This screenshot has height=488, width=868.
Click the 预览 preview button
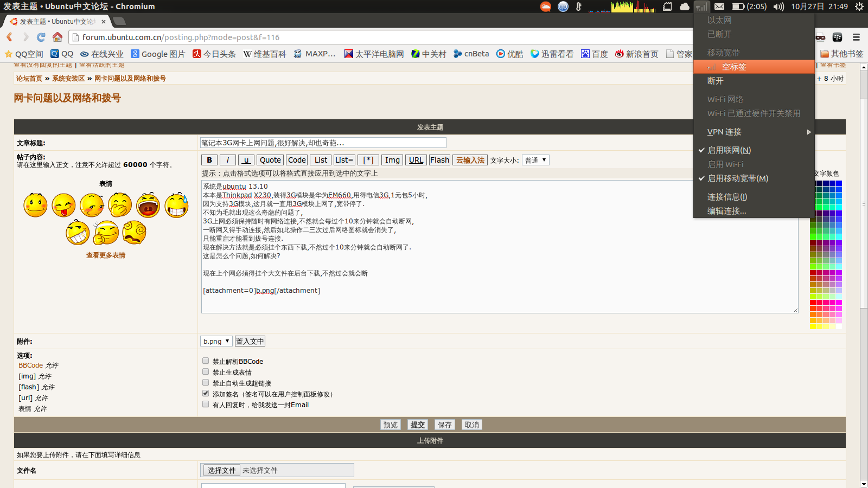[391, 425]
